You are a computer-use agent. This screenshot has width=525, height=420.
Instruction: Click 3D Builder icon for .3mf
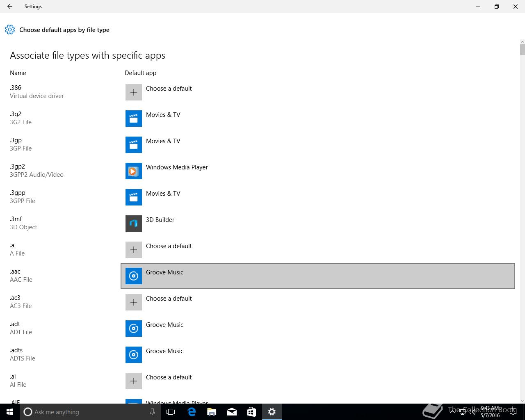134,224
